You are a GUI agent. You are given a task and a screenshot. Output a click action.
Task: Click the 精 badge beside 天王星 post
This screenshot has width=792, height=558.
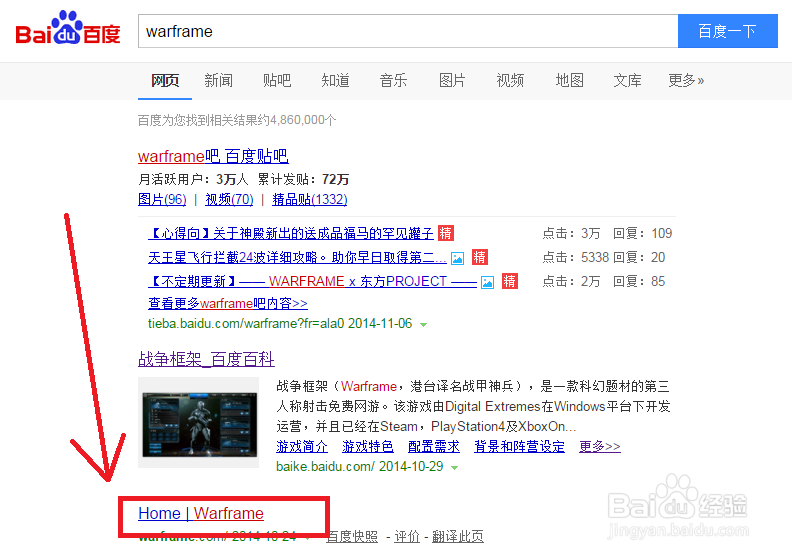[x=479, y=258]
